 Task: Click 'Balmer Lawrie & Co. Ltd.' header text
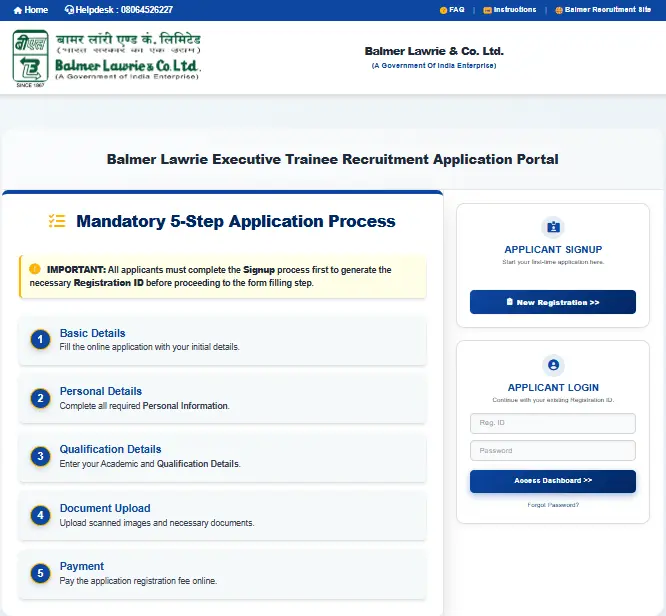(434, 51)
